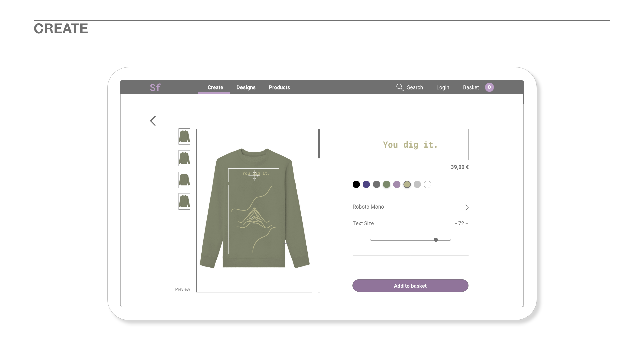Image resolution: width=644 pixels, height=354 pixels.
Task: Choose the black color swatch
Action: click(x=356, y=184)
